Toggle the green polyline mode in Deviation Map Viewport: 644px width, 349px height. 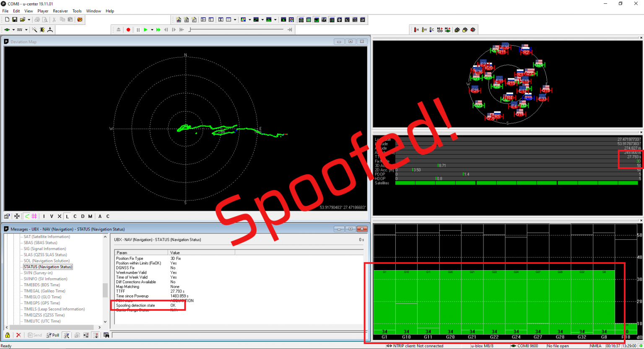click(26, 216)
